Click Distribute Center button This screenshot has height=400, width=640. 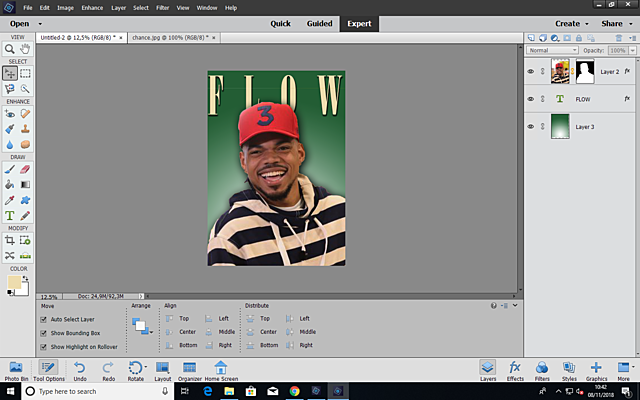pos(262,332)
